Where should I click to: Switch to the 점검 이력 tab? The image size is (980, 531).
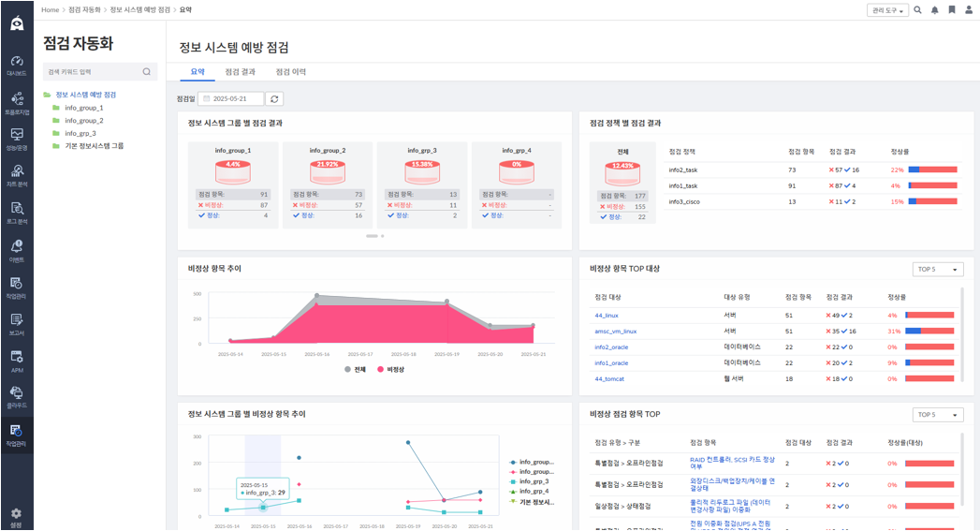click(290, 72)
